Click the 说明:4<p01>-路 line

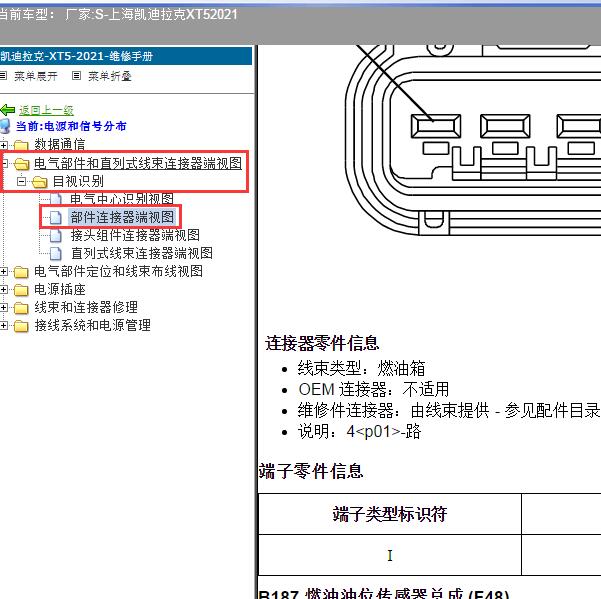click(360, 432)
